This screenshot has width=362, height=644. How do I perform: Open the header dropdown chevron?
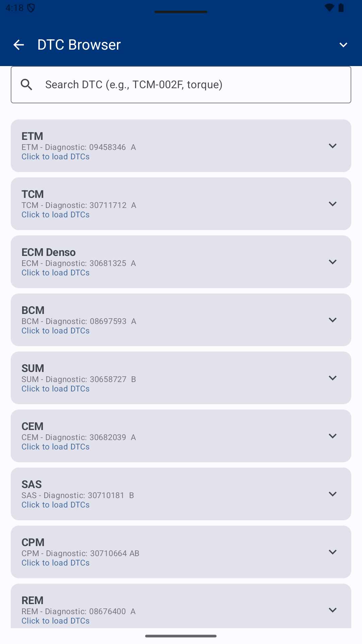343,45
